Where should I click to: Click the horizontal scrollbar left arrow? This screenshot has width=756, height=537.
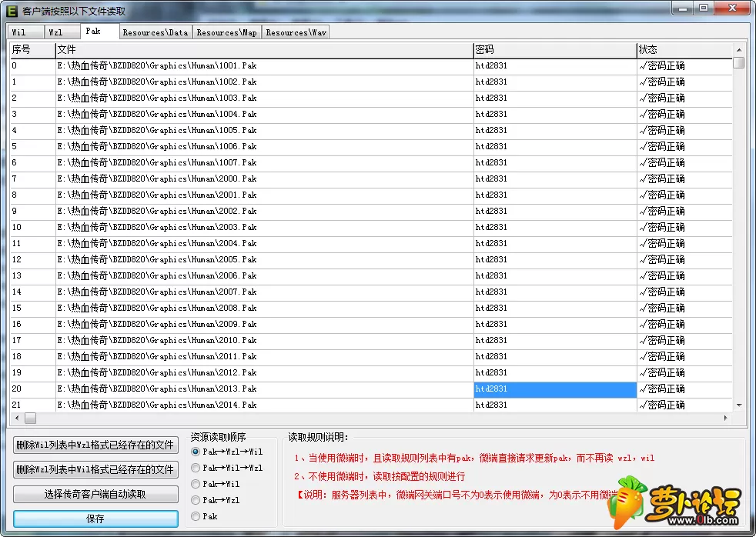click(17, 418)
